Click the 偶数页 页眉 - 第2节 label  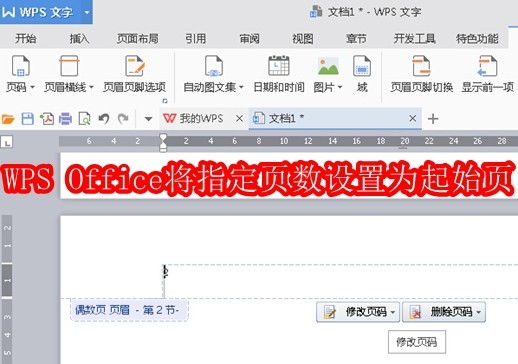[129, 310]
